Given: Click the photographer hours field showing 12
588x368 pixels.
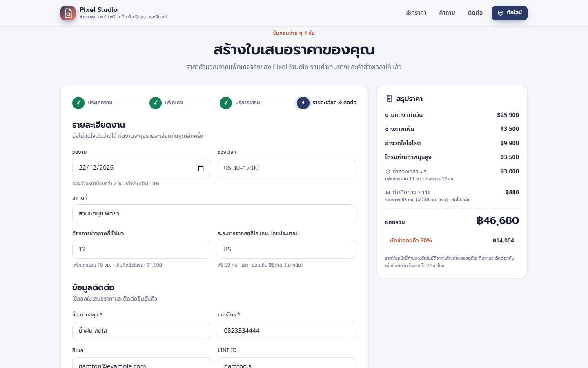Looking at the screenshot, I should (142, 249).
